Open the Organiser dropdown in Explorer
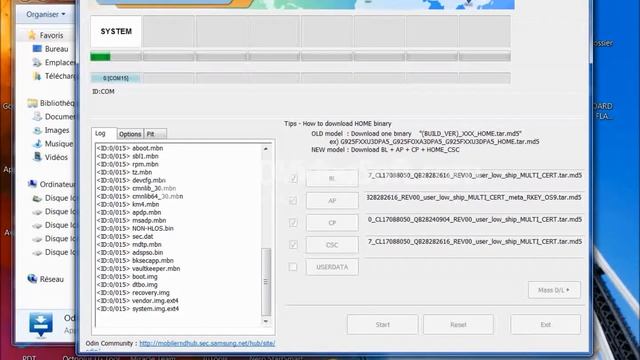This screenshot has height=360, width=640. pos(45,14)
